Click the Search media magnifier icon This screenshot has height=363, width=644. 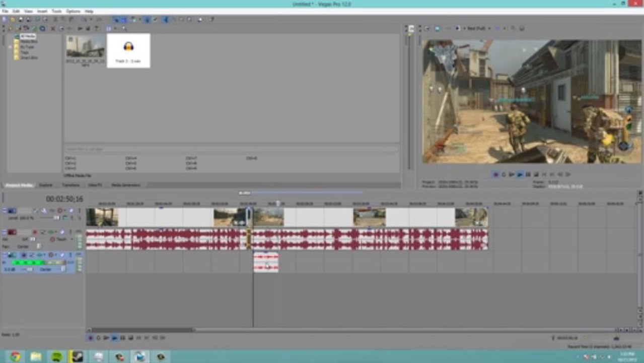point(124,28)
